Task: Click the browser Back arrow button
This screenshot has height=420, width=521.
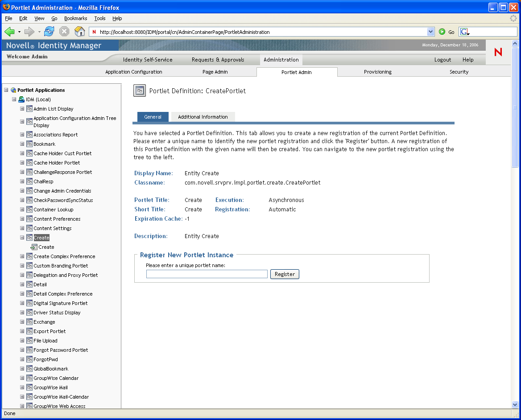Action: pyautogui.click(x=10, y=32)
